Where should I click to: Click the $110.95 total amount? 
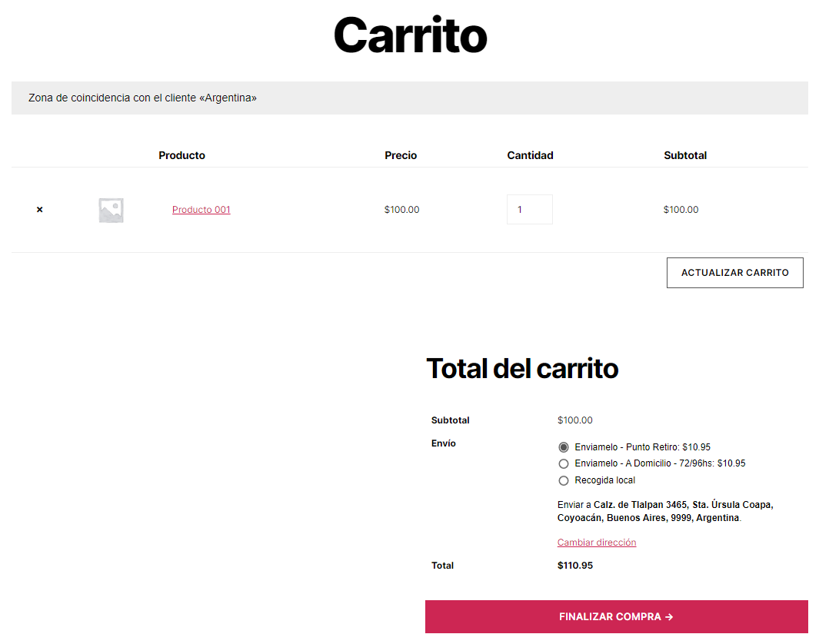(x=575, y=565)
